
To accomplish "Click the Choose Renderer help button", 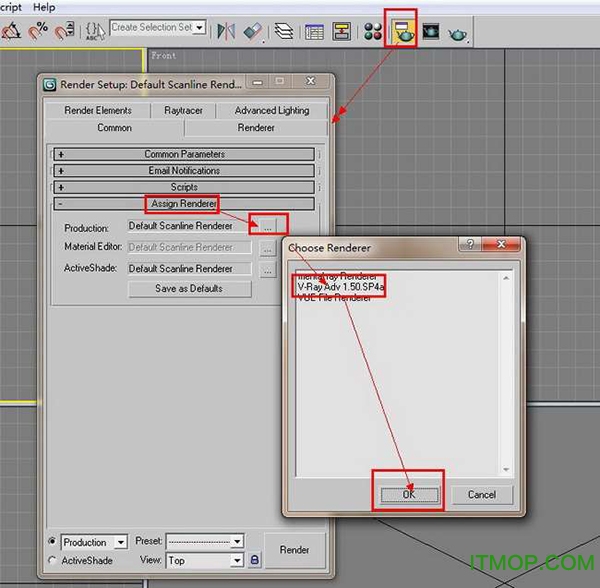I will click(x=470, y=244).
